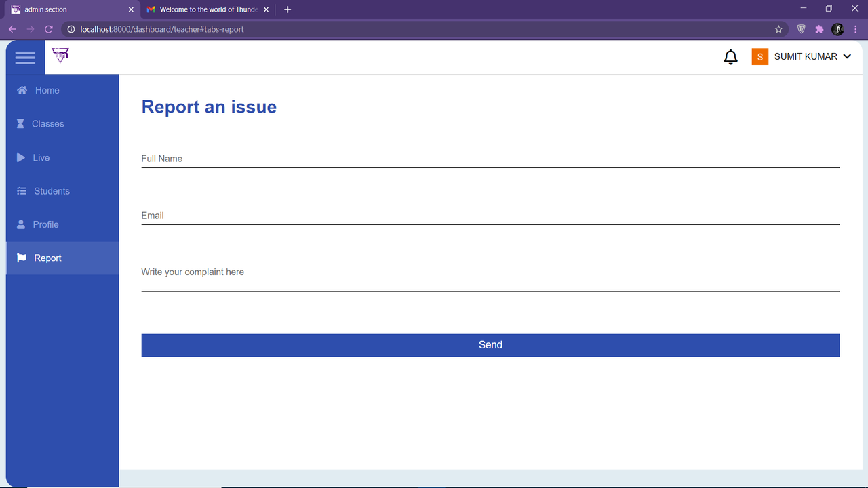The image size is (868, 488).
Task: Click the Students list icon
Action: coord(22,191)
